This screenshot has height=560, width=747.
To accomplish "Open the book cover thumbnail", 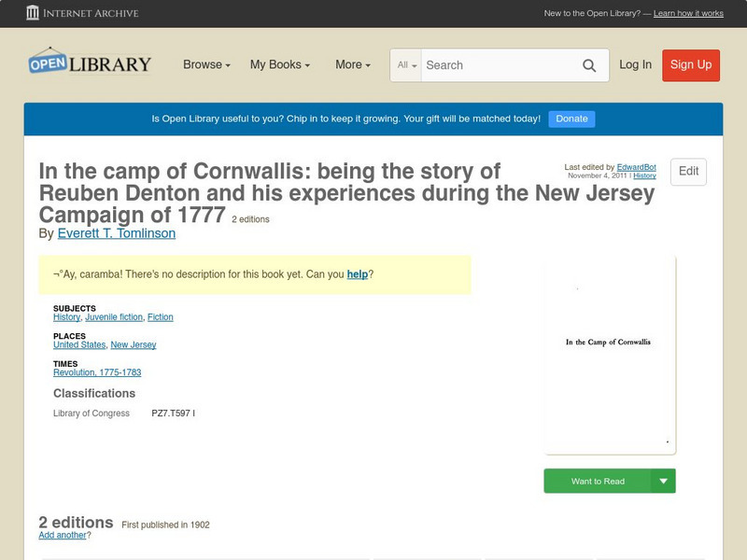I will point(610,353).
